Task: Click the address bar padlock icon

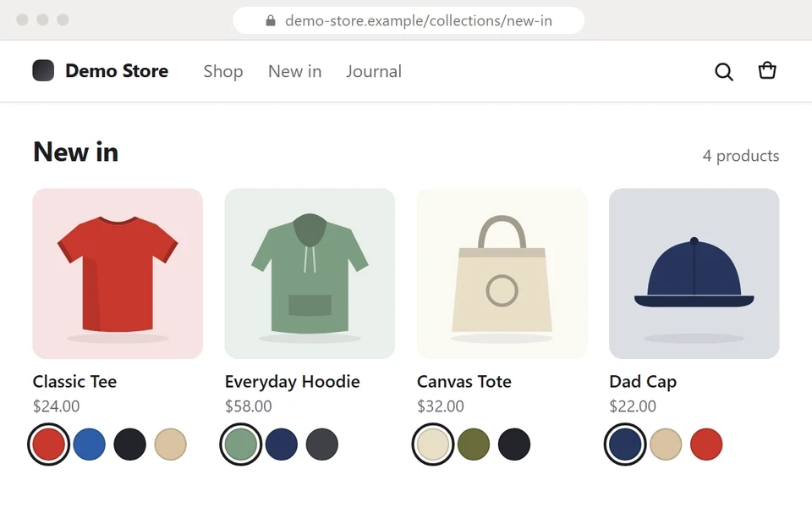Action: (x=271, y=20)
